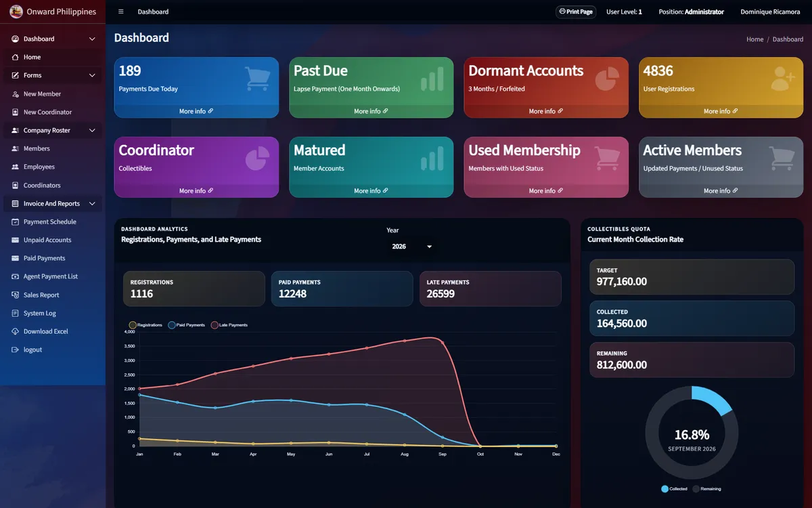Toggle Late Payments series in chart legend
Screen dimensions: 812x508
click(x=229, y=325)
